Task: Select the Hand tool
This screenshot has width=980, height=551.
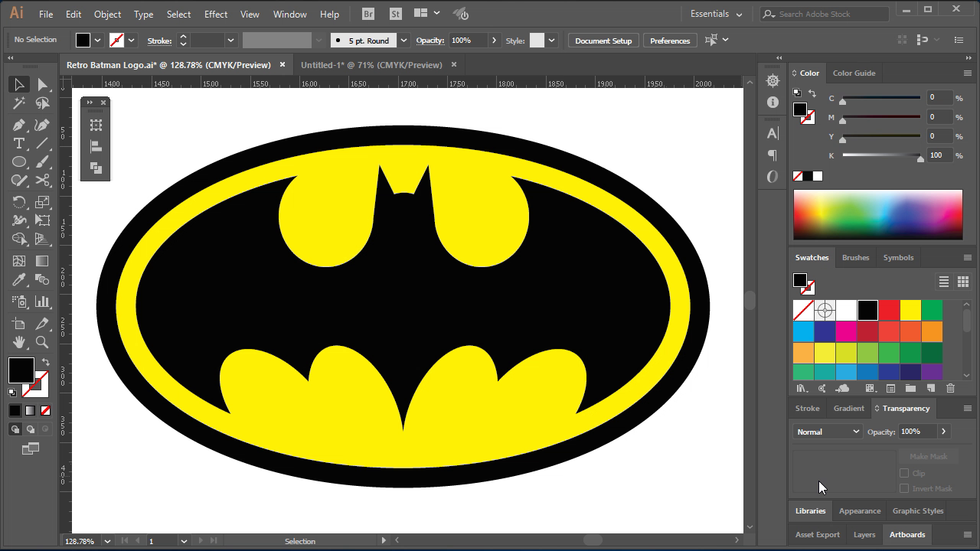Action: pyautogui.click(x=19, y=342)
